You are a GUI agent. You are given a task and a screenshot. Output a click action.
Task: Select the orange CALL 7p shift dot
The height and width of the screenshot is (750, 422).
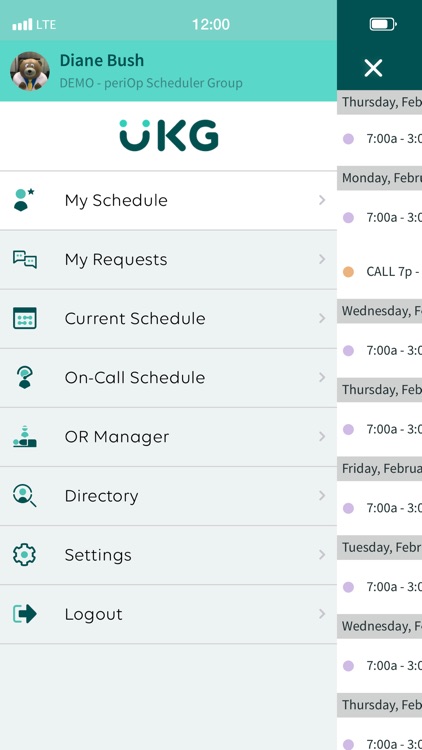(348, 272)
